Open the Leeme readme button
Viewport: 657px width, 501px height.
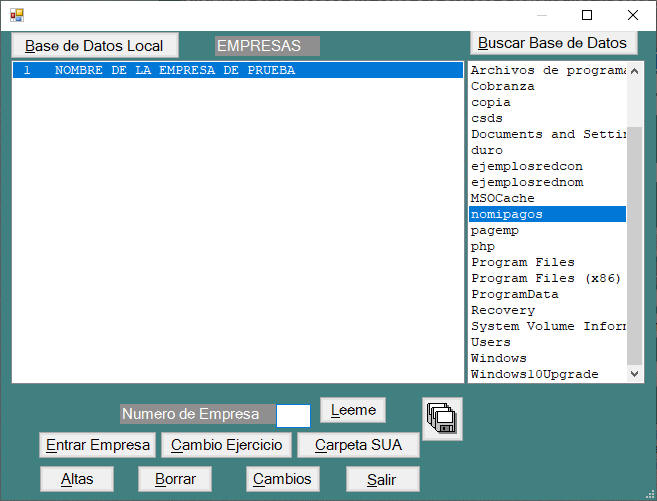pyautogui.click(x=353, y=410)
